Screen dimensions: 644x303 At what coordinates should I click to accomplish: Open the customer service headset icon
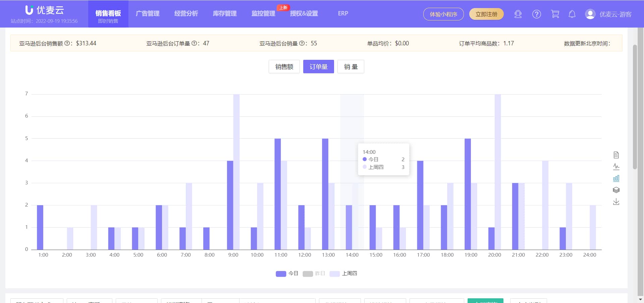[x=518, y=14]
